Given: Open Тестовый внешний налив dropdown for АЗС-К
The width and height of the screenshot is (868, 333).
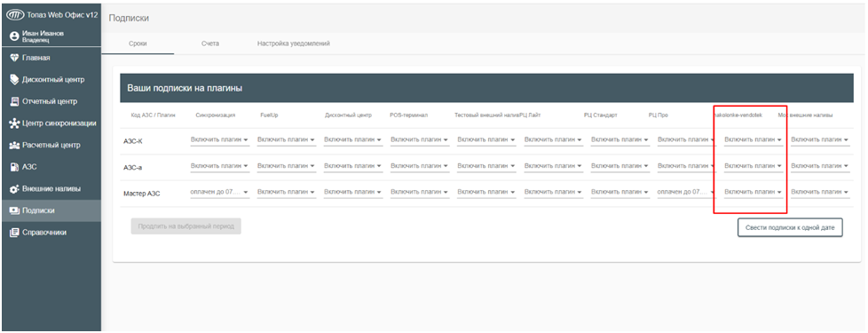Looking at the screenshot, I should tap(486, 140).
